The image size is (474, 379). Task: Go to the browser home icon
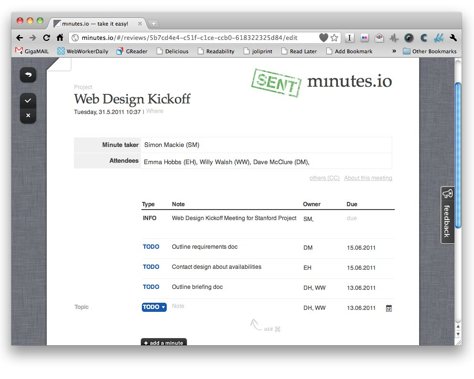click(60, 38)
